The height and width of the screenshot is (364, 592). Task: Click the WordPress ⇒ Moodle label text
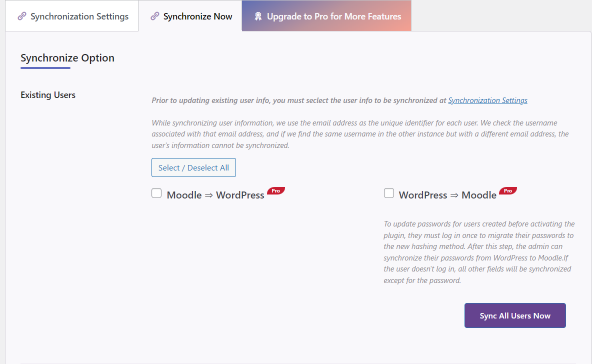pos(447,195)
